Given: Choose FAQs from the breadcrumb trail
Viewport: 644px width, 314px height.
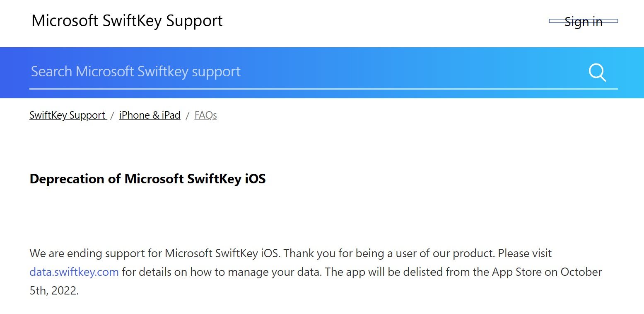Looking at the screenshot, I should [205, 115].
